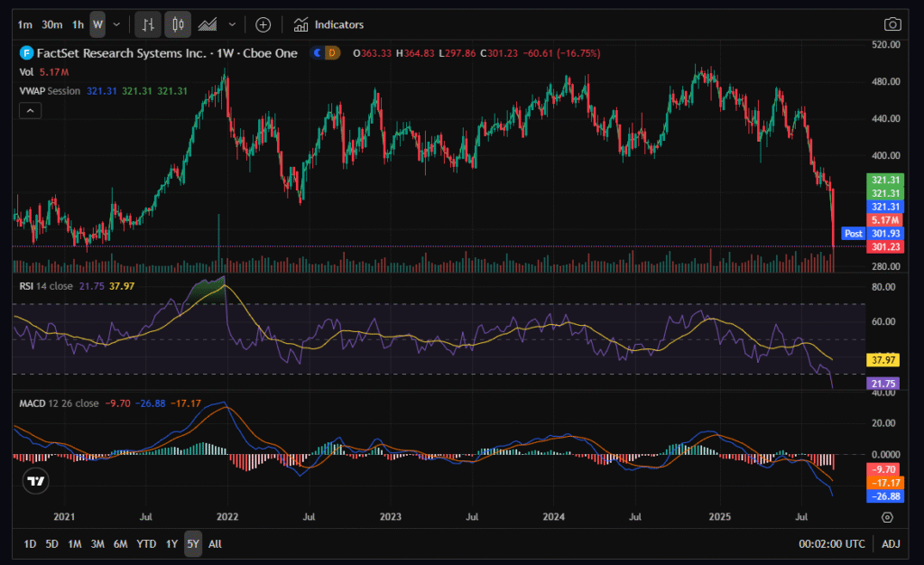Choose the 30m interval button
This screenshot has width=924, height=565.
(52, 24)
